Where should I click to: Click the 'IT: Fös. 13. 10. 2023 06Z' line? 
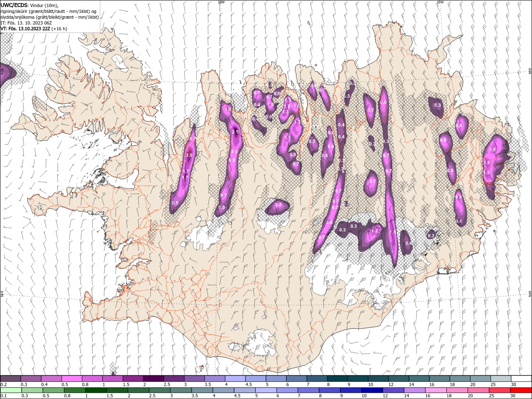point(26,23)
